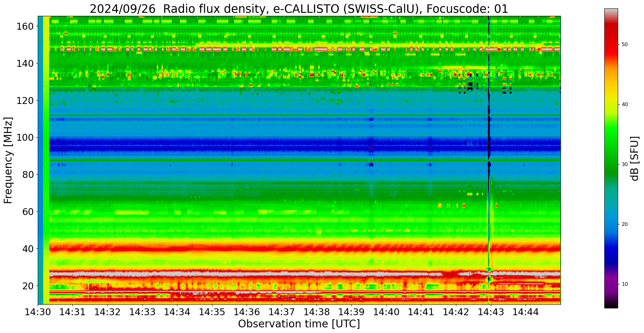Click the 14:43 time tick label
Image resolution: width=644 pixels, height=333 pixels.
[491, 312]
